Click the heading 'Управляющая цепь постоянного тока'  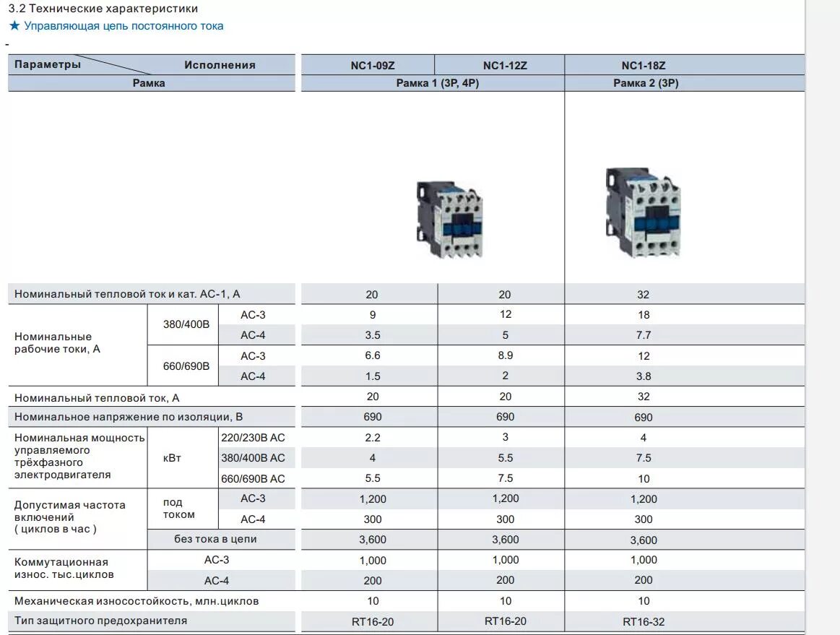point(124,26)
